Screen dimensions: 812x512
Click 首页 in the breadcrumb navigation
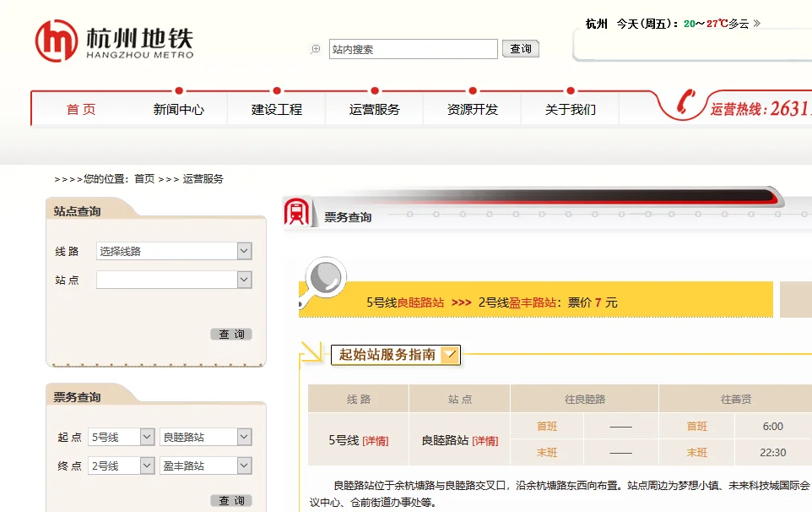tap(140, 178)
